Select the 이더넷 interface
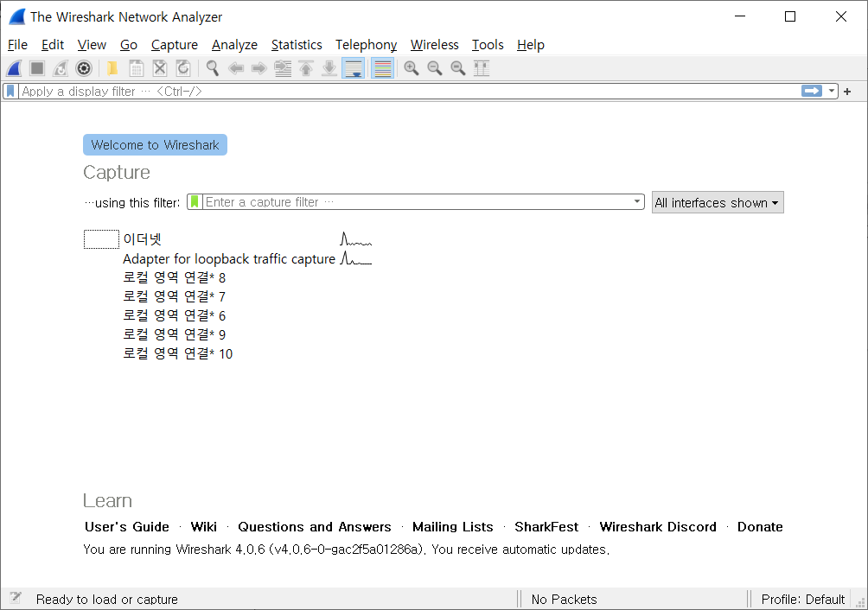The image size is (868, 610). (x=143, y=239)
